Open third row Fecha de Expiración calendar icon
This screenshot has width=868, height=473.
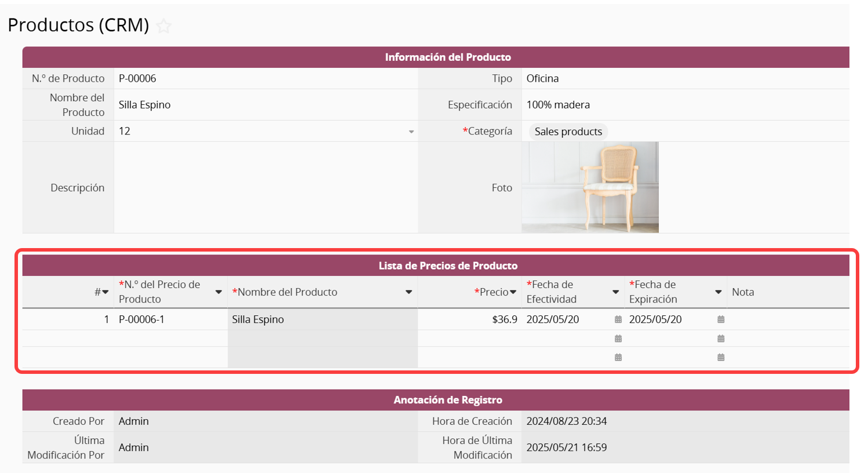[x=720, y=358]
